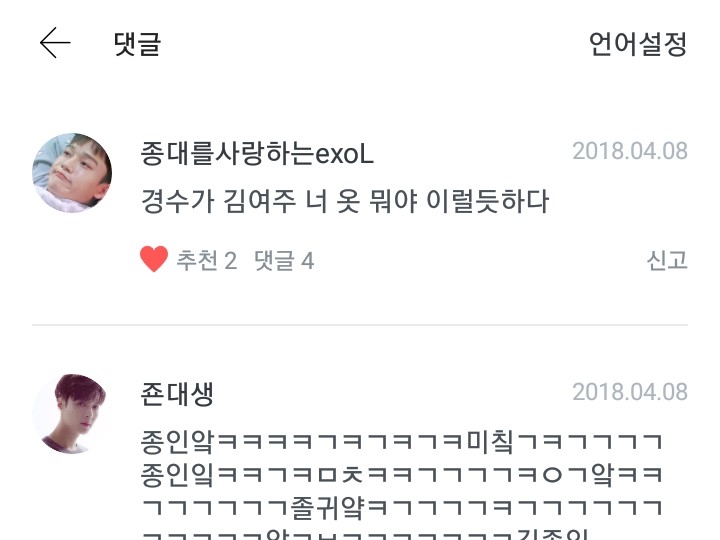Select username 존대생

tap(177, 394)
